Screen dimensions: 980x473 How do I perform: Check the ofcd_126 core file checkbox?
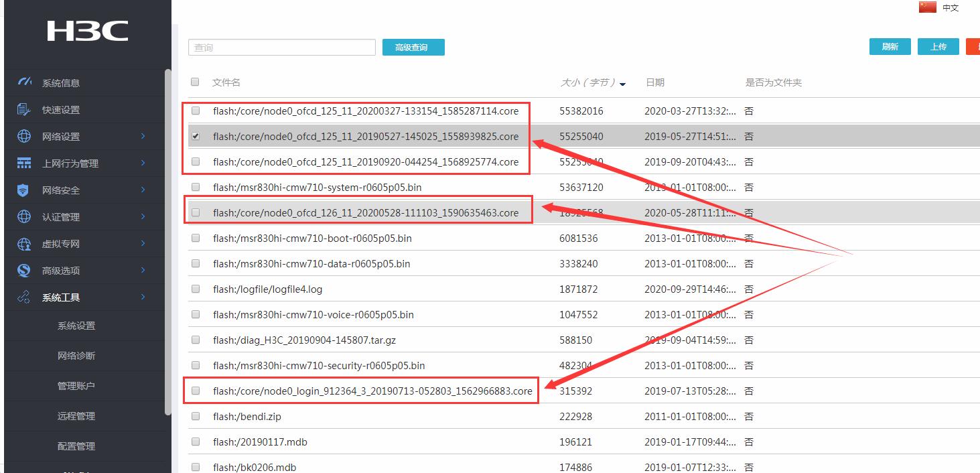point(196,212)
